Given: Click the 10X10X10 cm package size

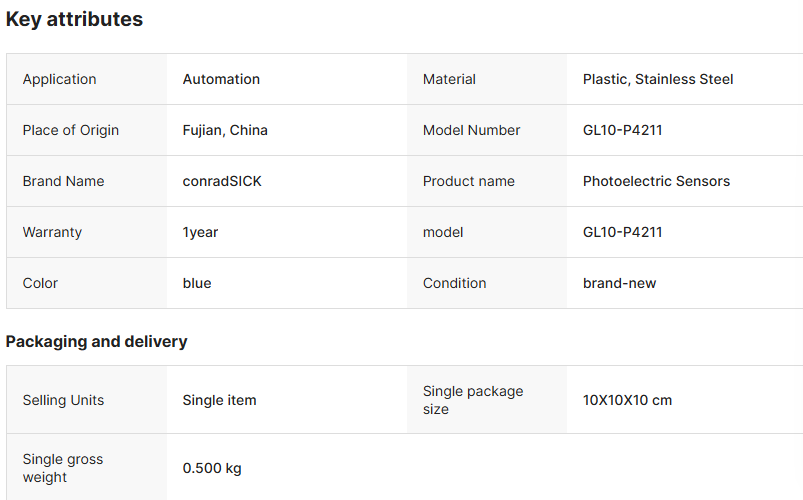Looking at the screenshot, I should [627, 400].
